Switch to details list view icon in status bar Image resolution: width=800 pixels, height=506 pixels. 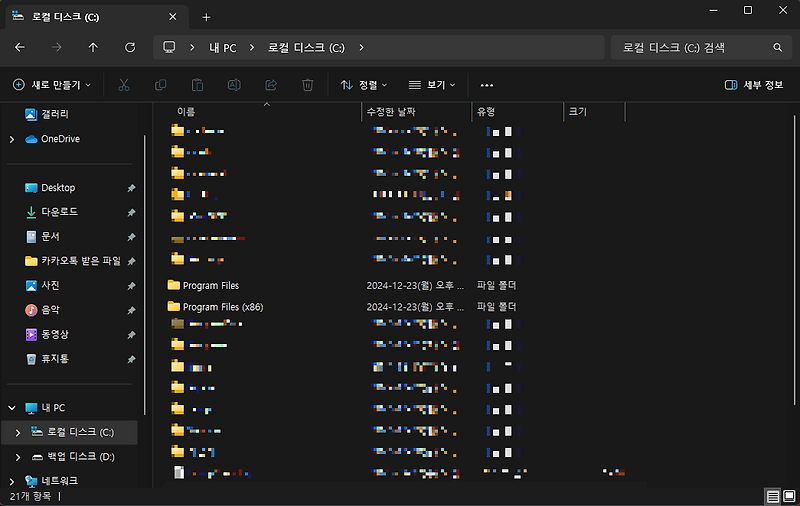pos(773,496)
